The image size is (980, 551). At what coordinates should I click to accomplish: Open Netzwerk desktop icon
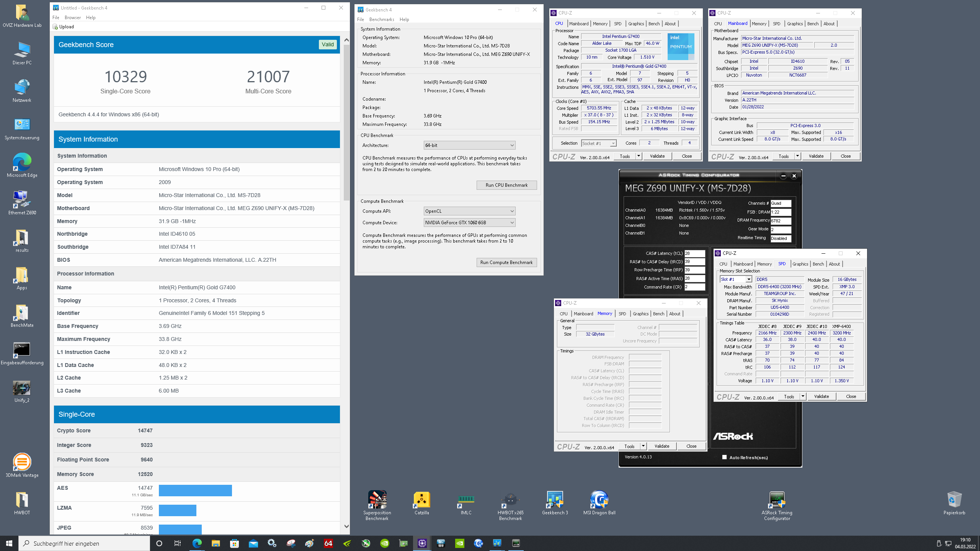point(22,91)
